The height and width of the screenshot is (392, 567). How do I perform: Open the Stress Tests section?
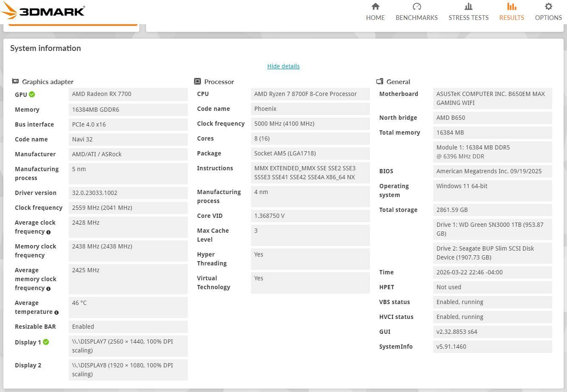click(468, 12)
